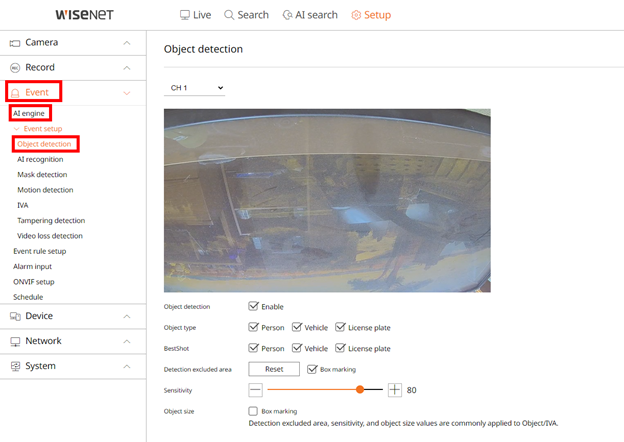This screenshot has height=442, width=624.
Task: Click the Setup gear icon
Action: pyautogui.click(x=356, y=15)
